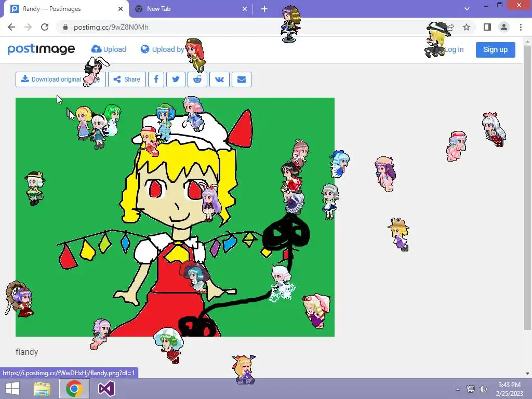Screen dimensions: 532x399
Task: Open the Upload by URL link
Action: click(x=163, y=49)
